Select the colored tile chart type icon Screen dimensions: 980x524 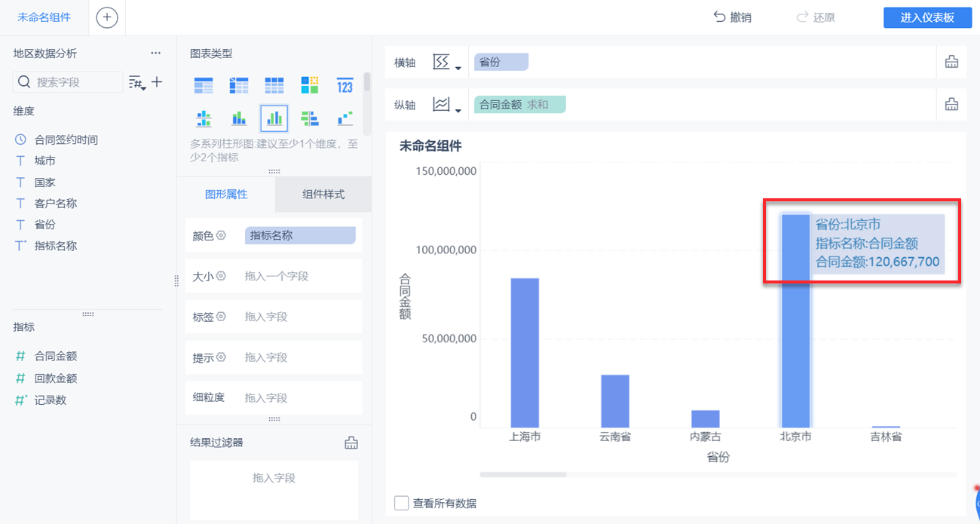point(310,85)
